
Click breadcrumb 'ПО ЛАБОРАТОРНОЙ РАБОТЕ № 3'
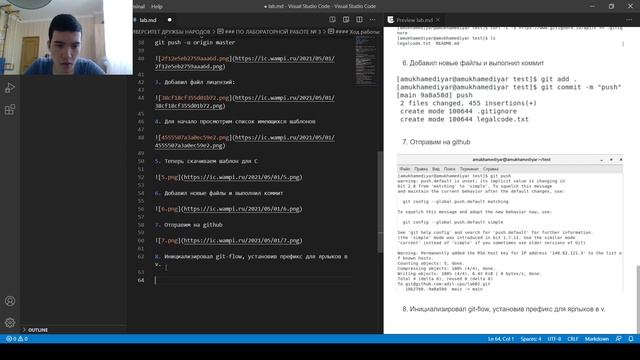pos(269,31)
